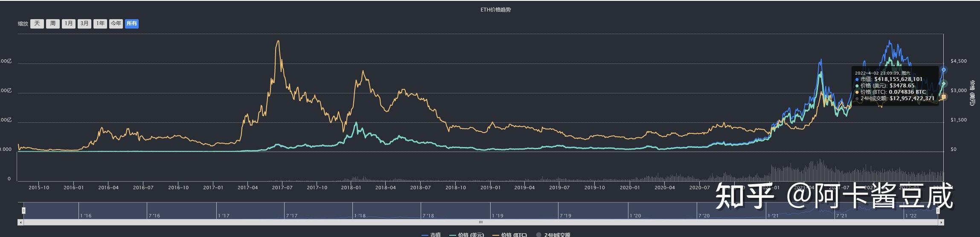Screen dimensions: 980x237
Task: Click the 2017-04 date axis label
Action: point(247,188)
